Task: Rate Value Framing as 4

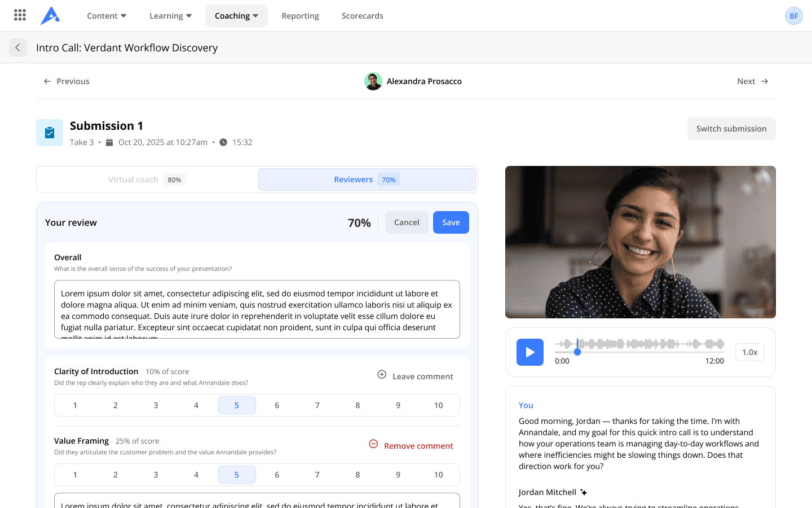Action: [x=196, y=475]
